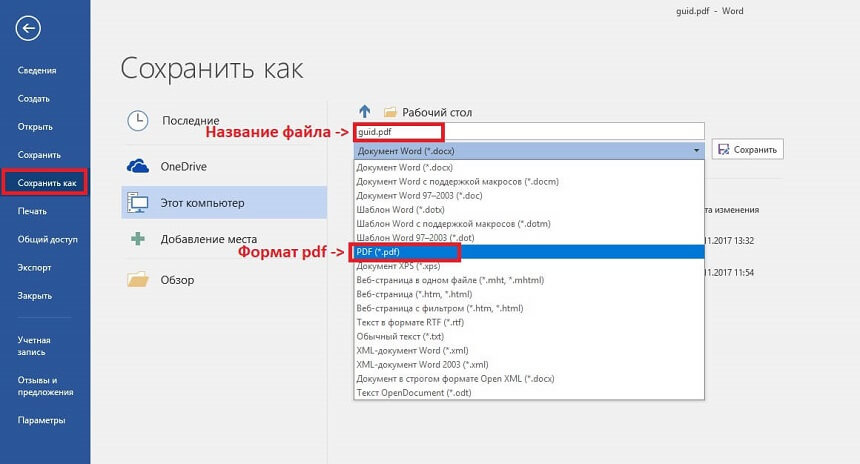Click the back arrow circle icon
The image size is (860, 464).
(29, 29)
